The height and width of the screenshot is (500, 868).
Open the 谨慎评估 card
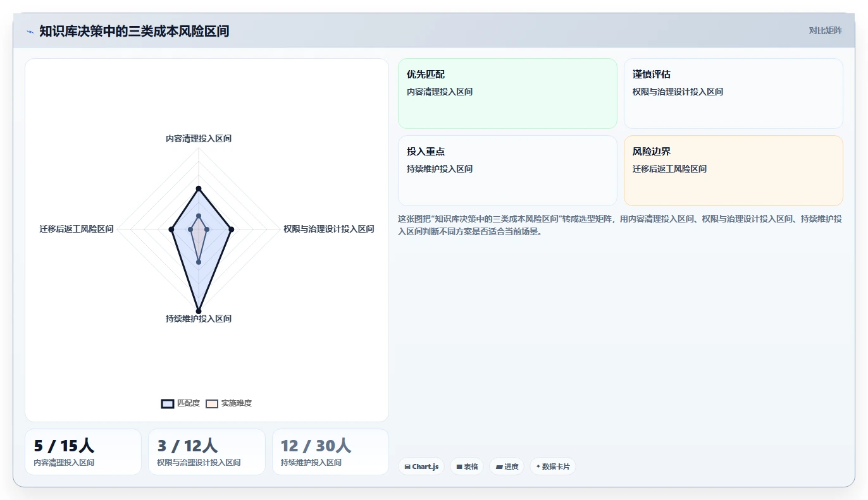tap(733, 94)
